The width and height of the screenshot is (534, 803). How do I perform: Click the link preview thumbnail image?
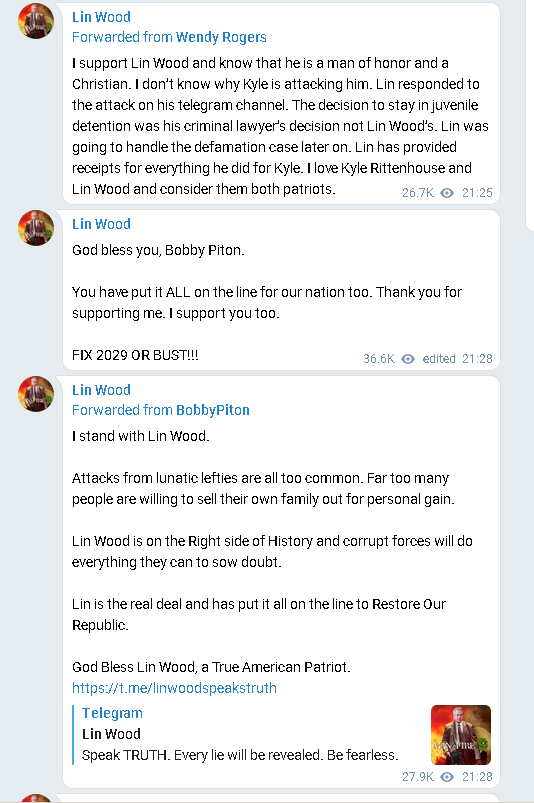tap(461, 735)
